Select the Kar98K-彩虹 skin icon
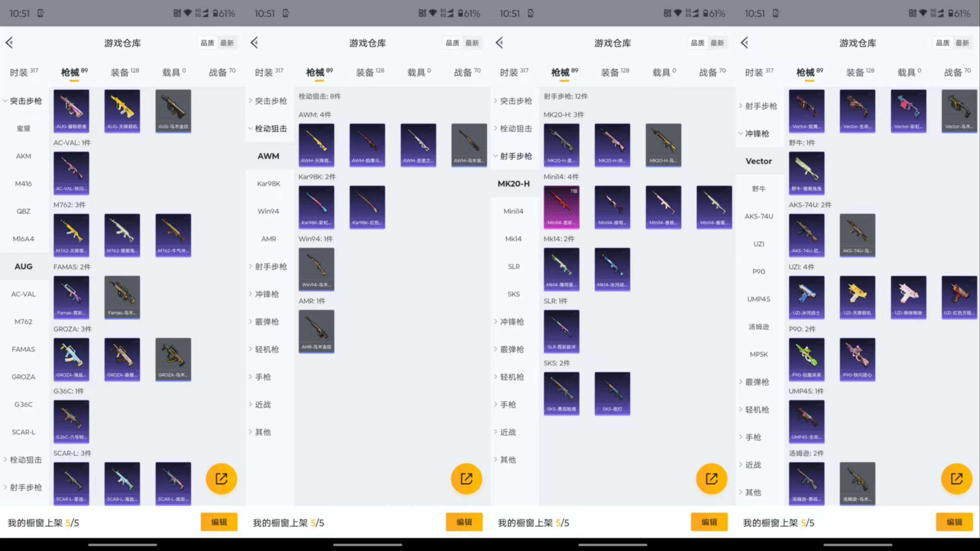The width and height of the screenshot is (980, 551). pos(316,207)
